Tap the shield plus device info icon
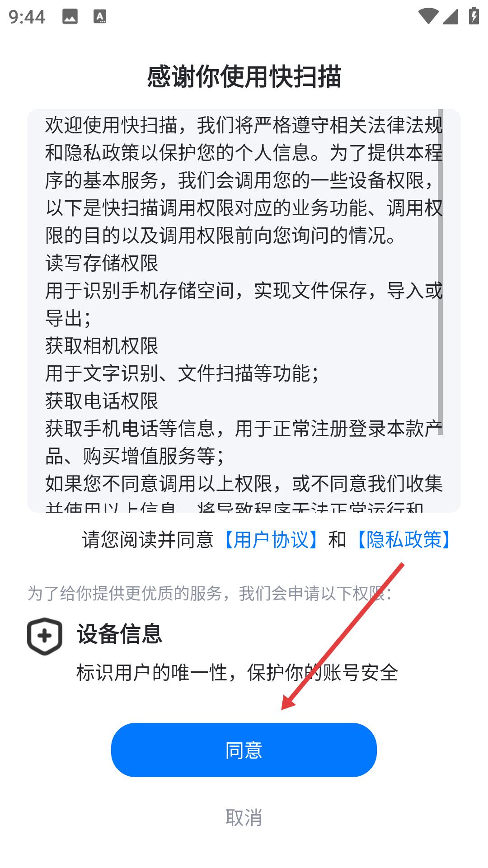Image resolution: width=488 pixels, height=868 pixels. 45,636
